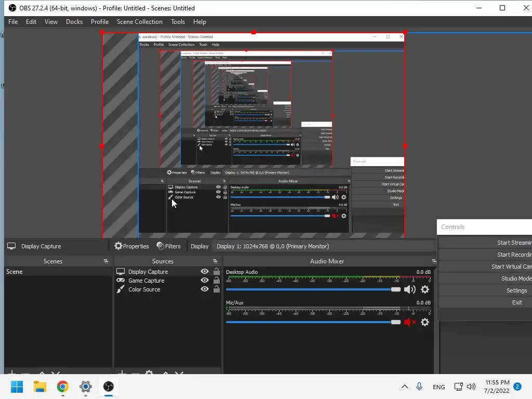Open the Tools menu
The image size is (532, 399).
[x=178, y=22]
